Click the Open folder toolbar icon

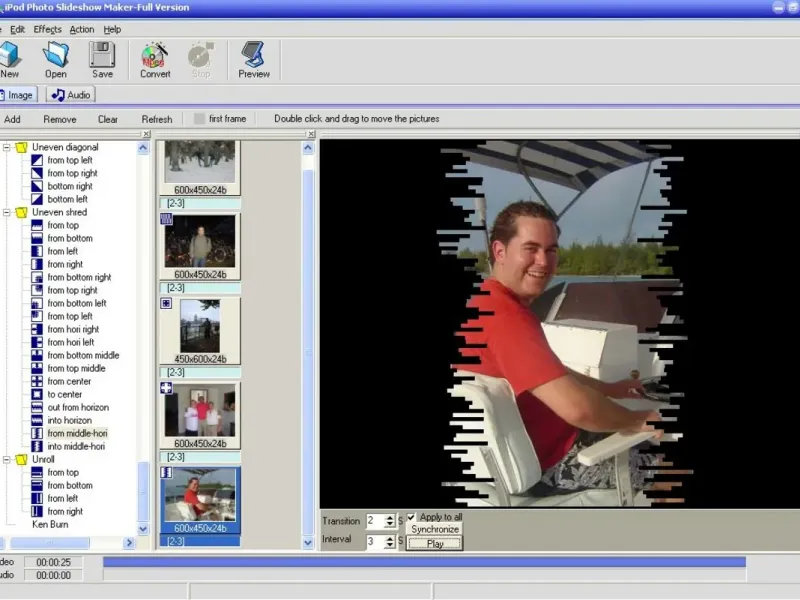[x=56, y=56]
